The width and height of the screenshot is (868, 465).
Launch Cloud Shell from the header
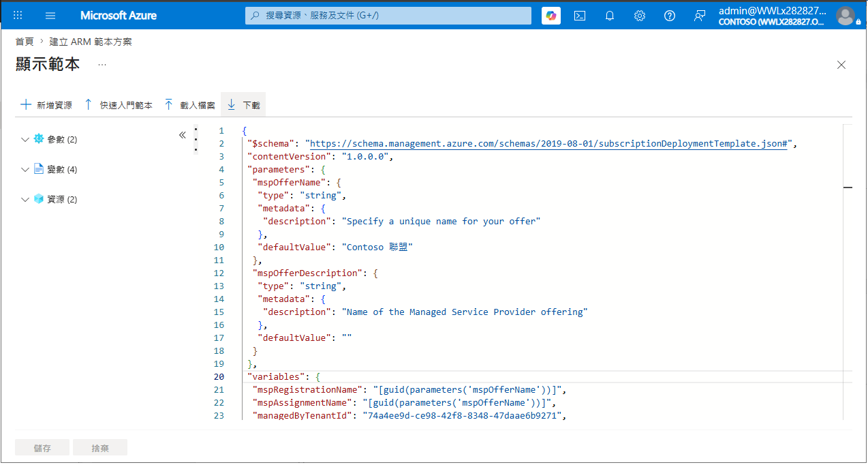tap(580, 15)
